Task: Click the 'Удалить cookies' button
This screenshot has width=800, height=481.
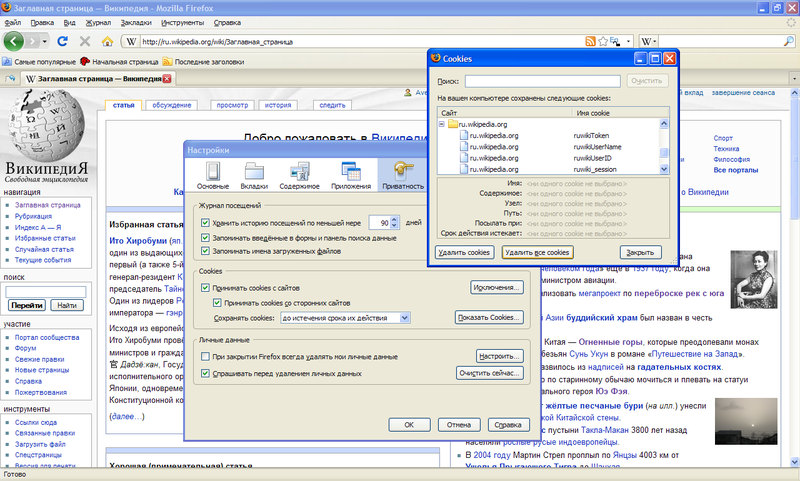Action: (x=464, y=252)
